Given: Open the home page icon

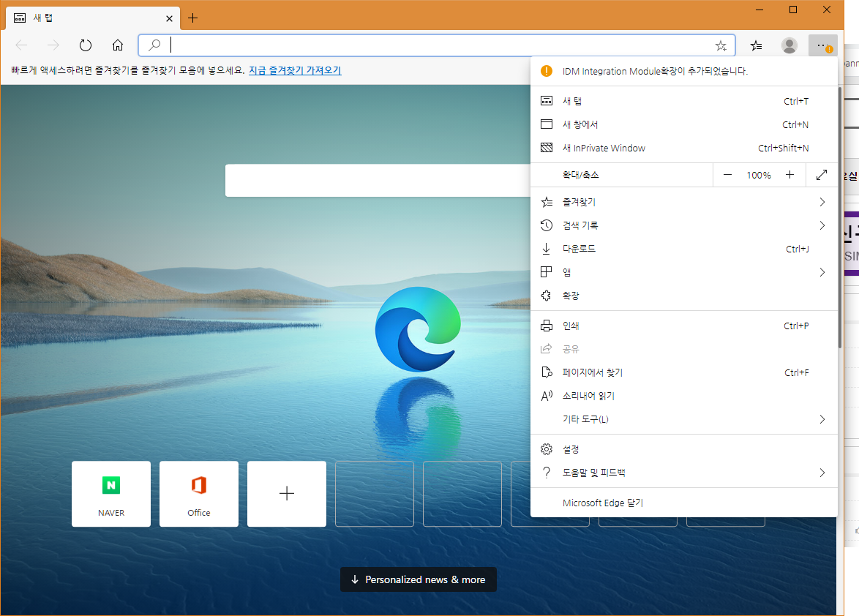Looking at the screenshot, I should [x=118, y=45].
